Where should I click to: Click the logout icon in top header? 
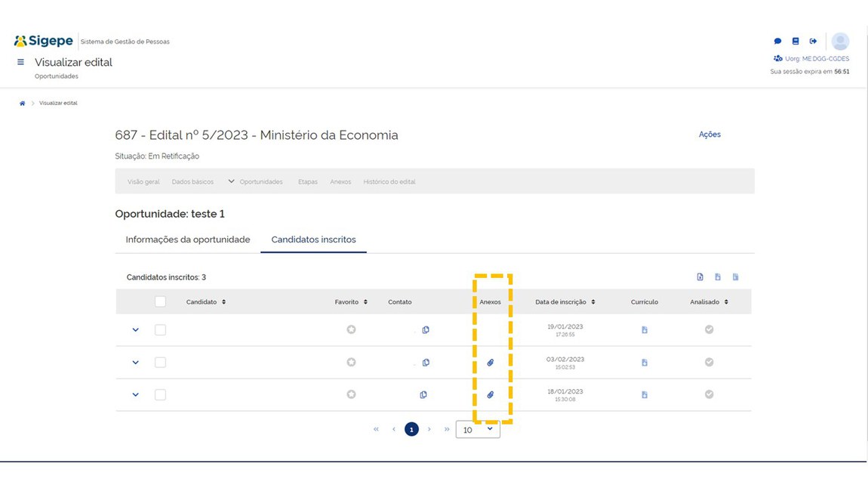(x=813, y=42)
